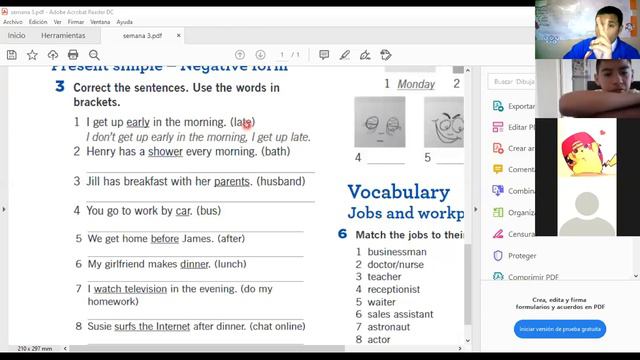Screen dimensions: 640x360
Task: Click the Buscar tools search field
Action: pos(511,82)
